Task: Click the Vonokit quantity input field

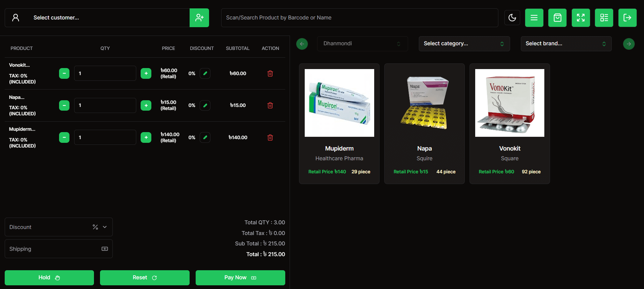Action: coord(105,73)
